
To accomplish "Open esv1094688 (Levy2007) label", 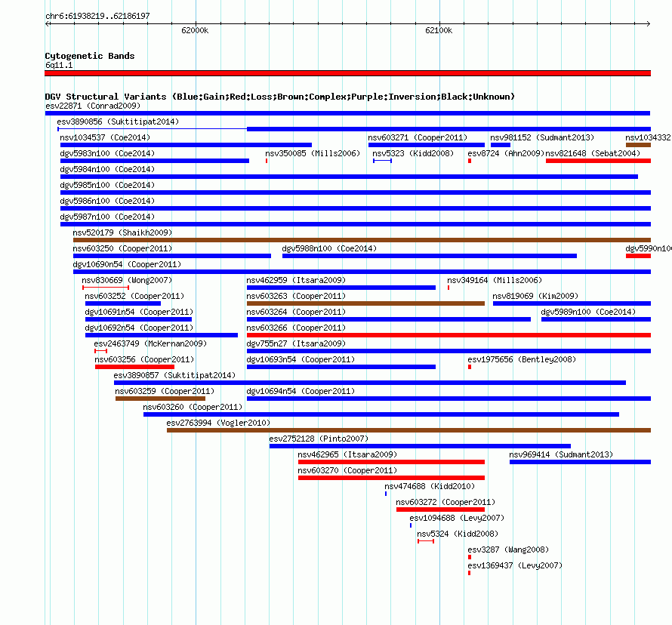I will (457, 518).
